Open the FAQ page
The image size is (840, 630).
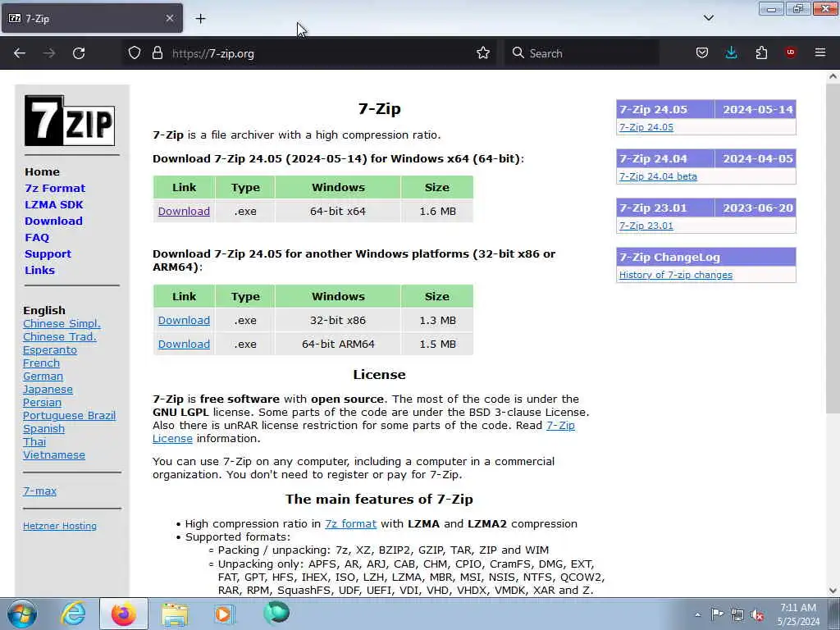click(36, 237)
